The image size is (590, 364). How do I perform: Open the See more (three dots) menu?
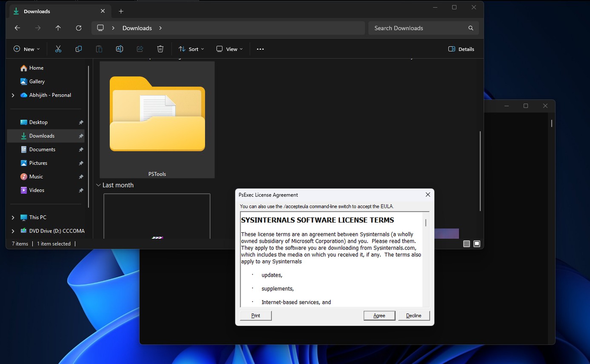(260, 49)
